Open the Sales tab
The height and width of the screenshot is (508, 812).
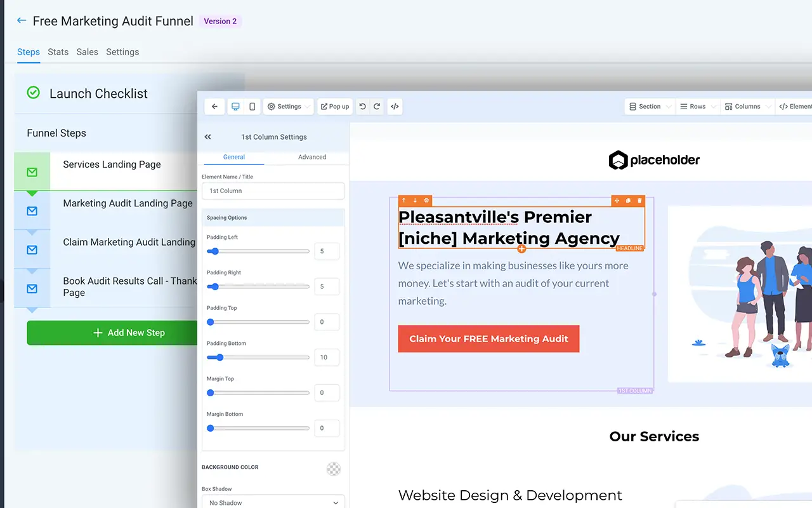[x=88, y=52]
